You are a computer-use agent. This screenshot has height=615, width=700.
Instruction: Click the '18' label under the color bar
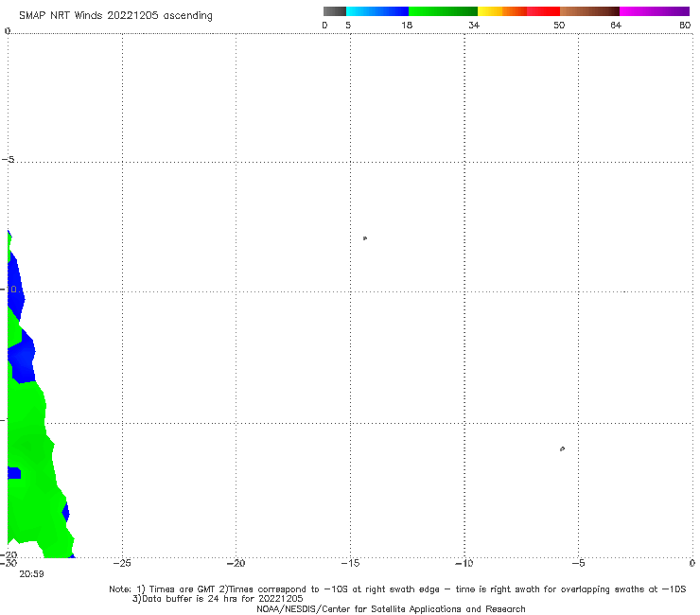[407, 26]
